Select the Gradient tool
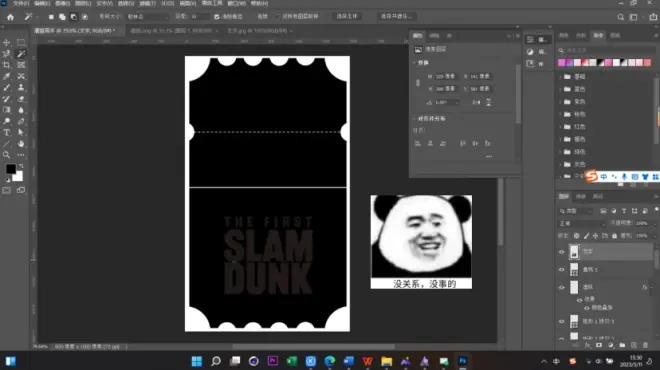Viewport: 660px width, 370px height. click(7, 110)
